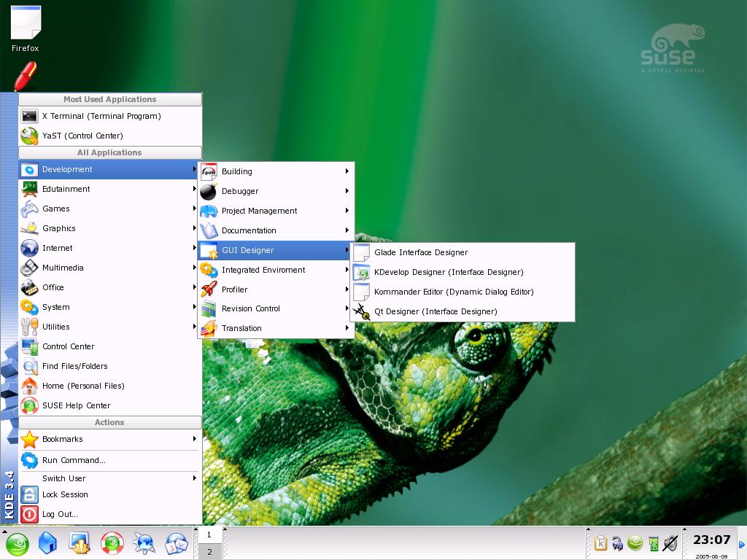Viewport: 747px width, 560px height.
Task: Switch to virtual desktop 2
Action: point(209,552)
